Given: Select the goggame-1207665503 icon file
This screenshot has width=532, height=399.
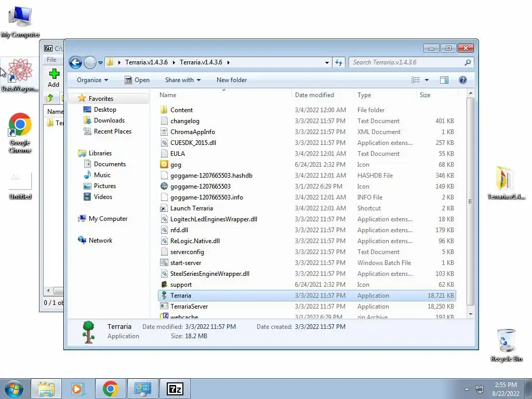Looking at the screenshot, I should coord(164,187).
